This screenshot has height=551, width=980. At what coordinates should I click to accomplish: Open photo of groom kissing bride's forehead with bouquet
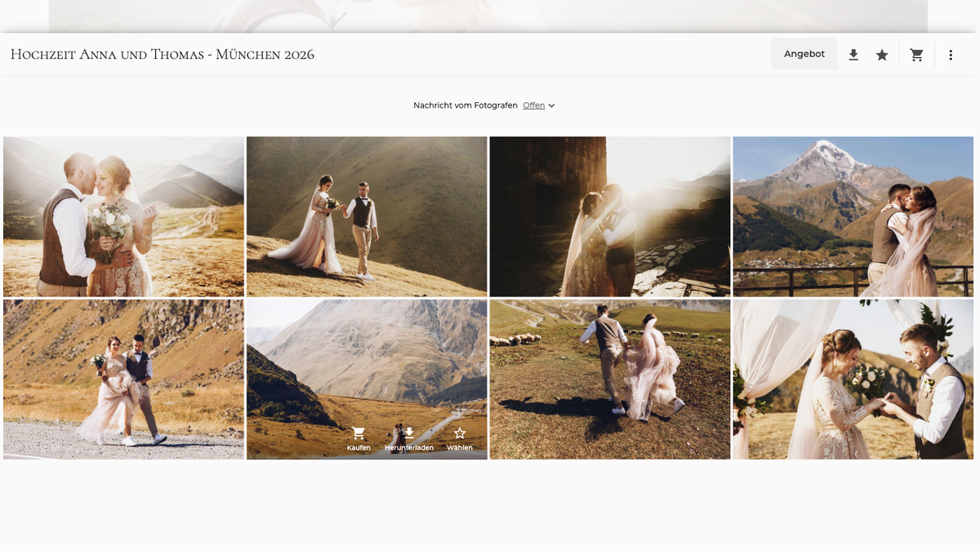pos(123,216)
